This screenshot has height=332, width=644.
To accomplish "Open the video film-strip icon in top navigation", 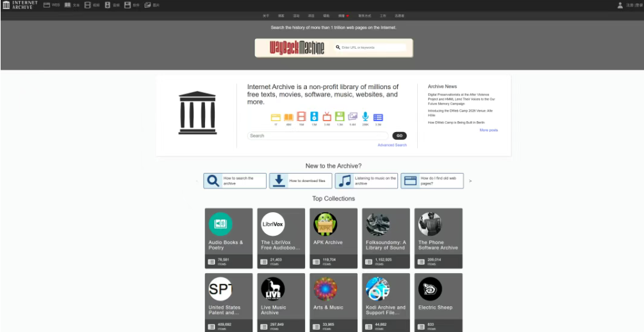I will [x=88, y=5].
